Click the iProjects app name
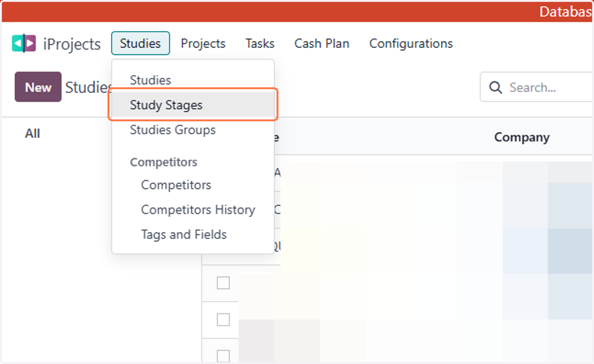The width and height of the screenshot is (594, 364). click(x=72, y=44)
